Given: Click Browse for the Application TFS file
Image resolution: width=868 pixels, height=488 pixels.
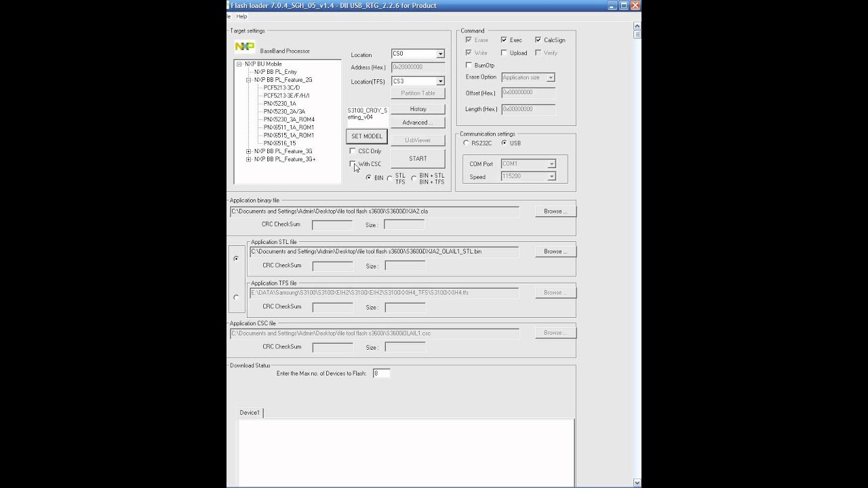Looking at the screenshot, I should click(555, 293).
